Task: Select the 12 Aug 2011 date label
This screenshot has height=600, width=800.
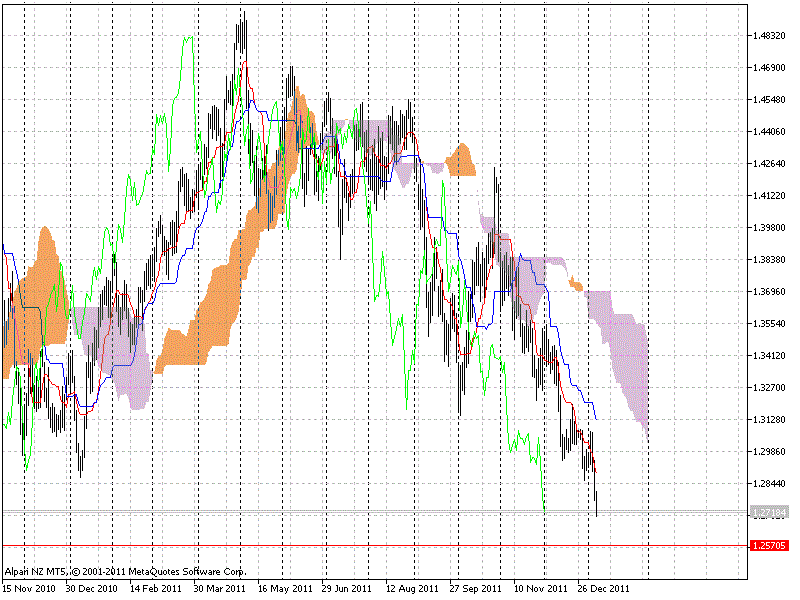Action: [411, 589]
